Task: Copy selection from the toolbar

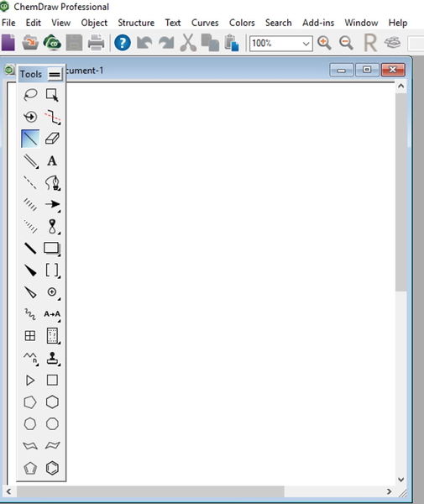Action: [210, 43]
